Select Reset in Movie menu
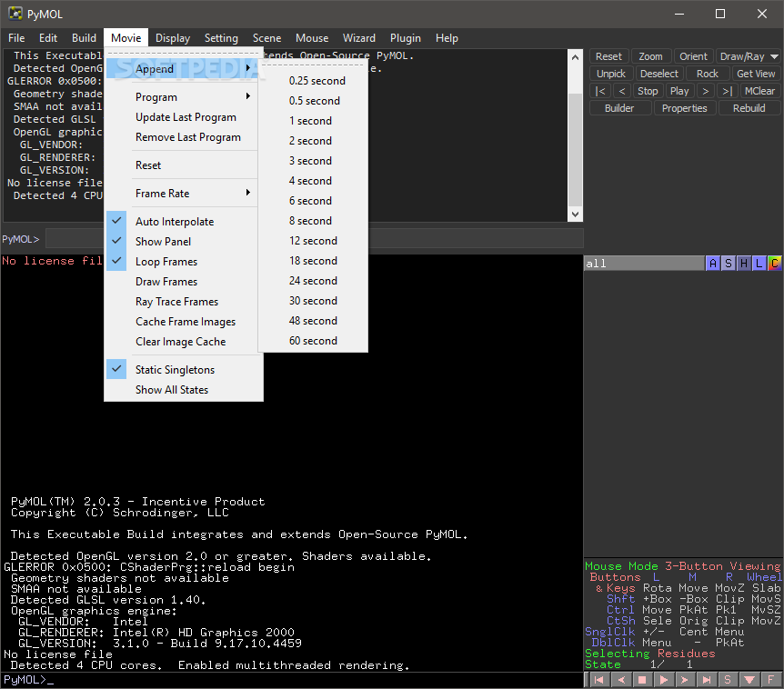 pyautogui.click(x=183, y=165)
